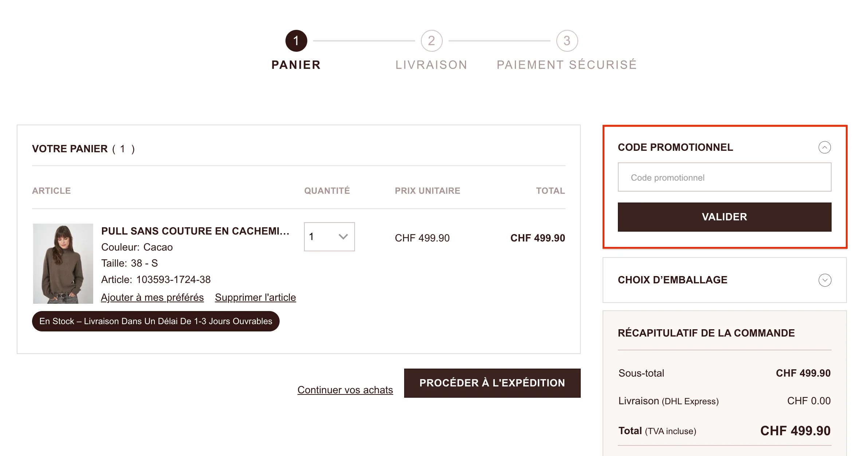Click the Valider promo code button
The image size is (868, 456).
[724, 217]
